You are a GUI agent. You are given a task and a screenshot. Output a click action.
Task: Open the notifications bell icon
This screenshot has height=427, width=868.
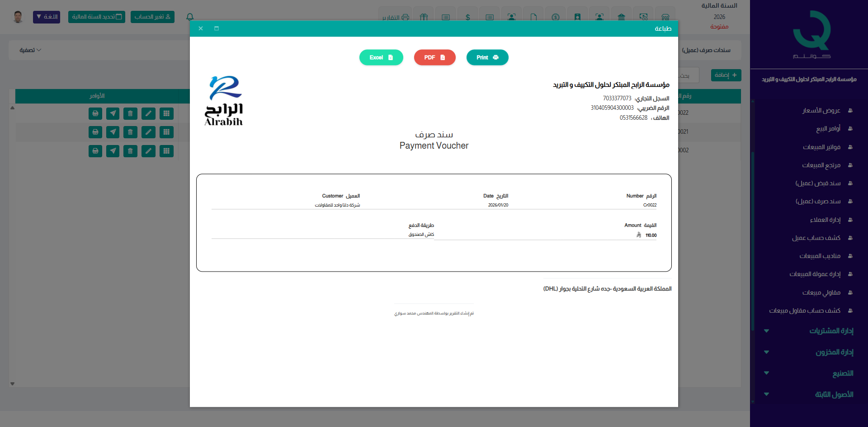pos(190,17)
